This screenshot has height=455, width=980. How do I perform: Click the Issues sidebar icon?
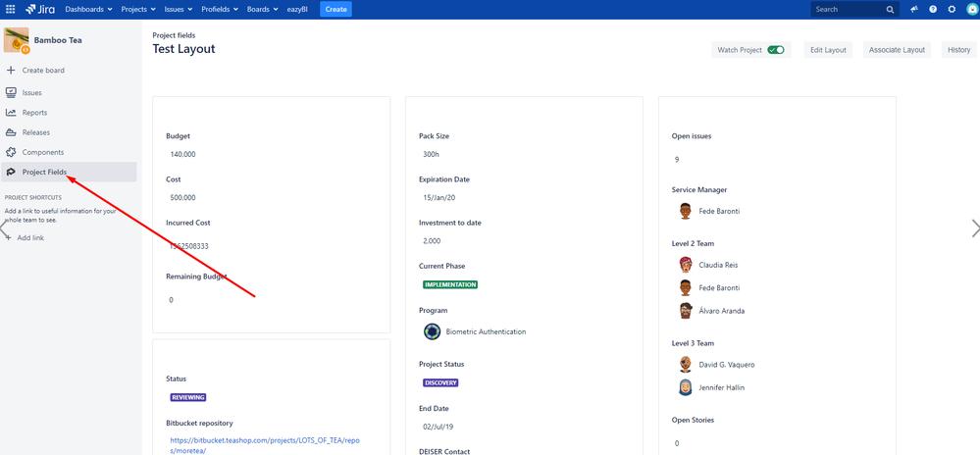11,92
